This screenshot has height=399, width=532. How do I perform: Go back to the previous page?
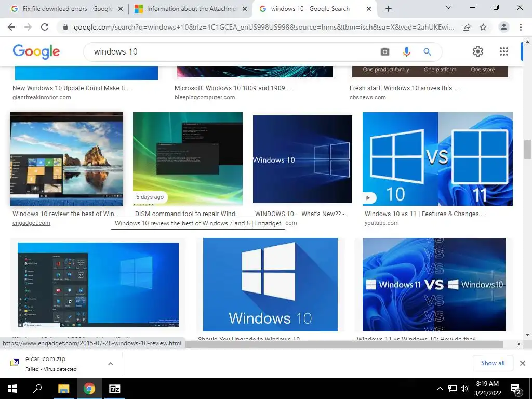(x=11, y=27)
